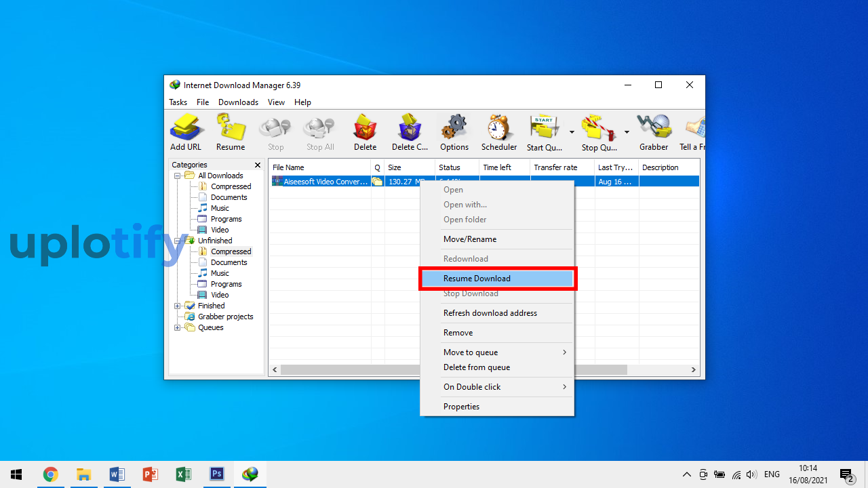
Task: Open the Help menu
Action: (302, 102)
